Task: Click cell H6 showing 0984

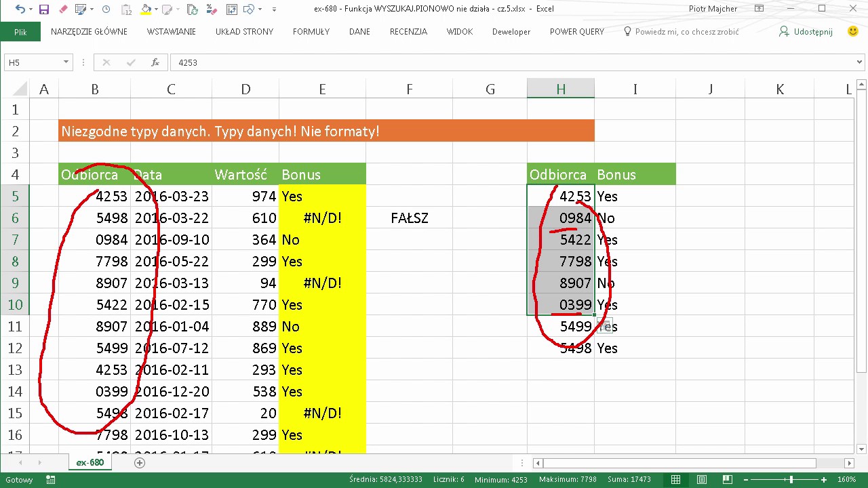Action: pyautogui.click(x=561, y=218)
